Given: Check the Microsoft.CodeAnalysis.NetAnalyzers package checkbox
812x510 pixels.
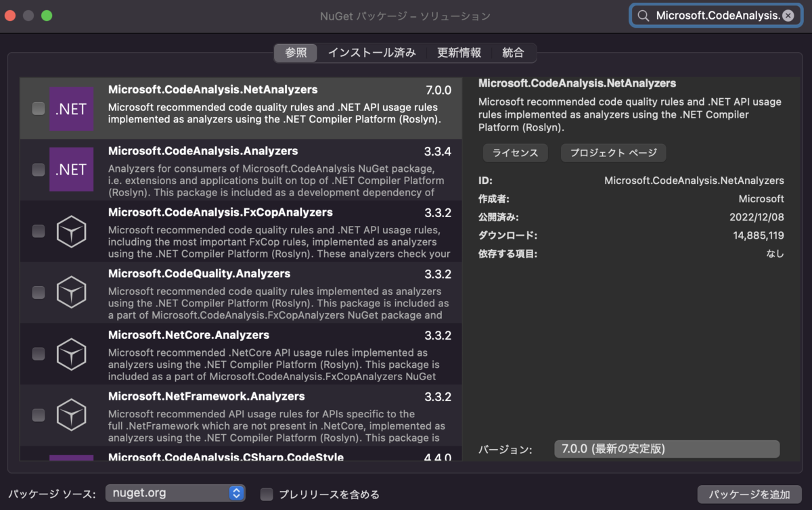Looking at the screenshot, I should [39, 108].
